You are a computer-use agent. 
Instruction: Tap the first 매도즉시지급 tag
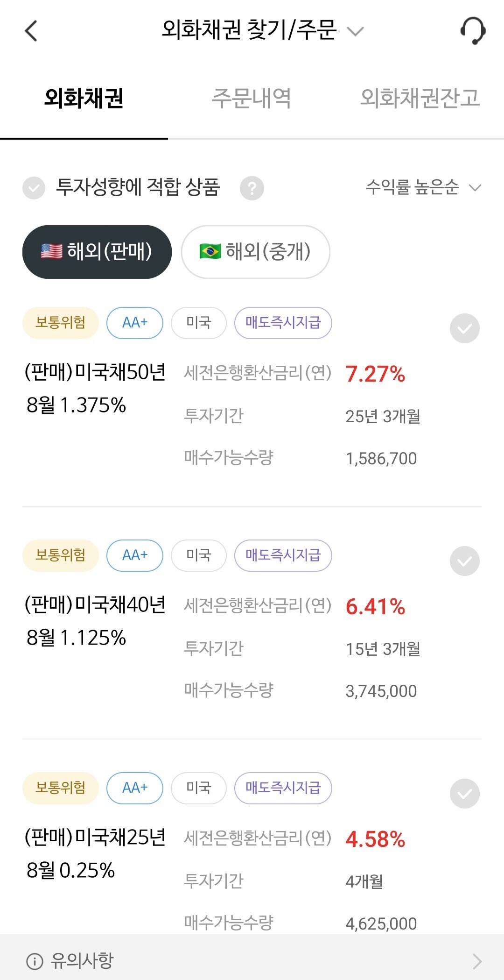[283, 323]
